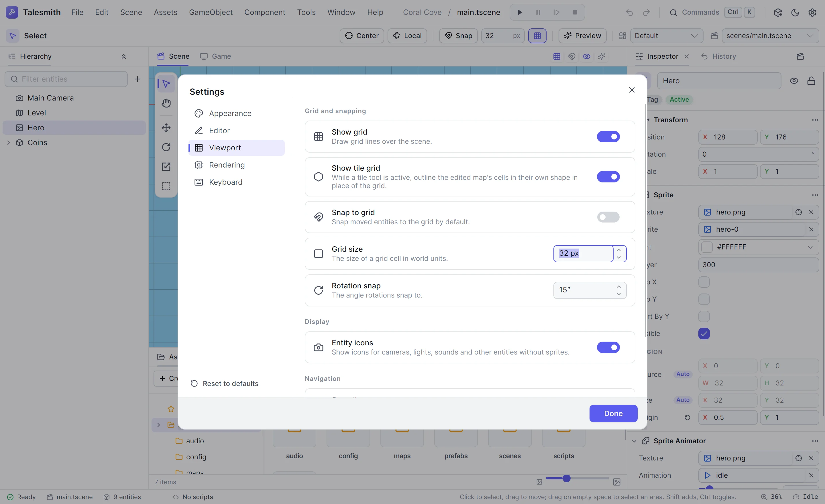Open the settings gear icon in top bar
The width and height of the screenshot is (825, 504).
point(812,12)
